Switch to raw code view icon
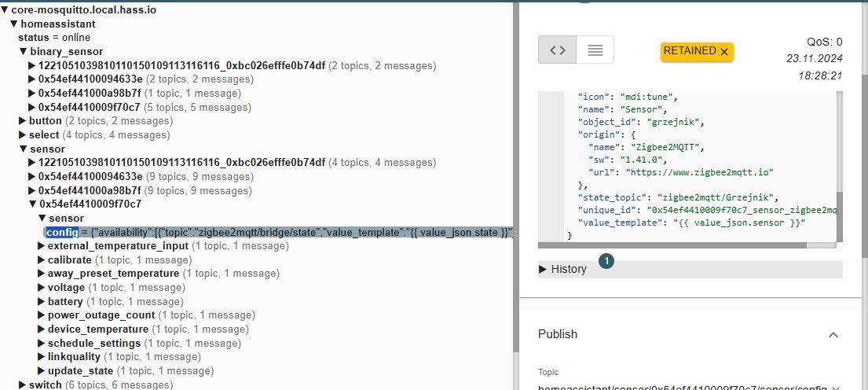 tap(558, 50)
